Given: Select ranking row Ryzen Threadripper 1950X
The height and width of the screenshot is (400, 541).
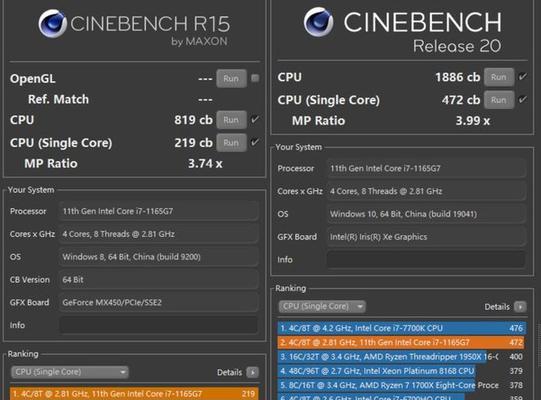Looking at the screenshot, I should 402,357.
